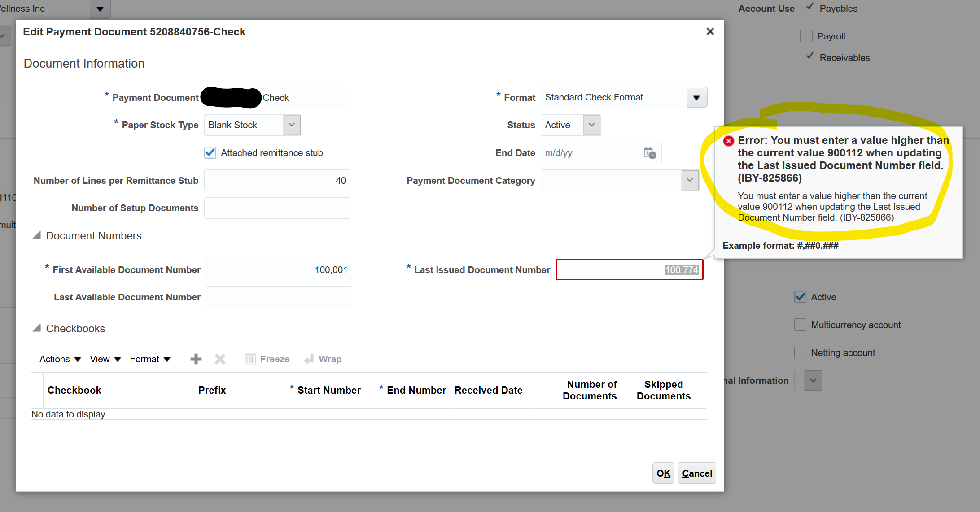Screen dimensions: 980x512
Task: Open the Payment Document Category dropdown
Action: click(690, 180)
